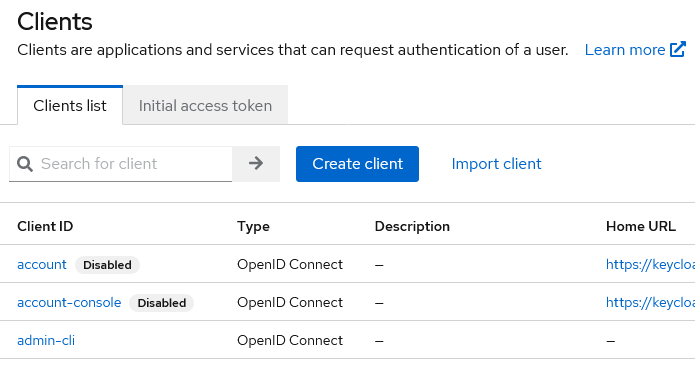This screenshot has height=369, width=695.
Task: Click Import client link
Action: (x=496, y=164)
